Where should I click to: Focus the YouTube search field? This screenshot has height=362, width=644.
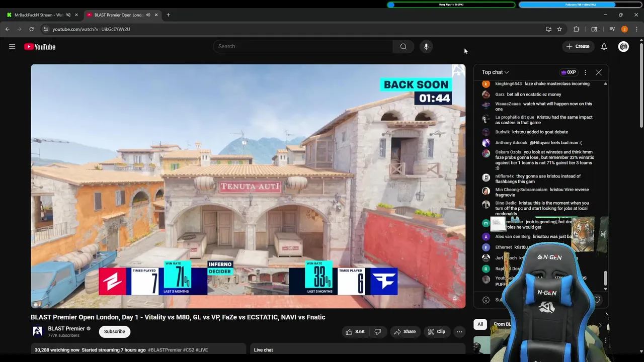click(x=303, y=46)
